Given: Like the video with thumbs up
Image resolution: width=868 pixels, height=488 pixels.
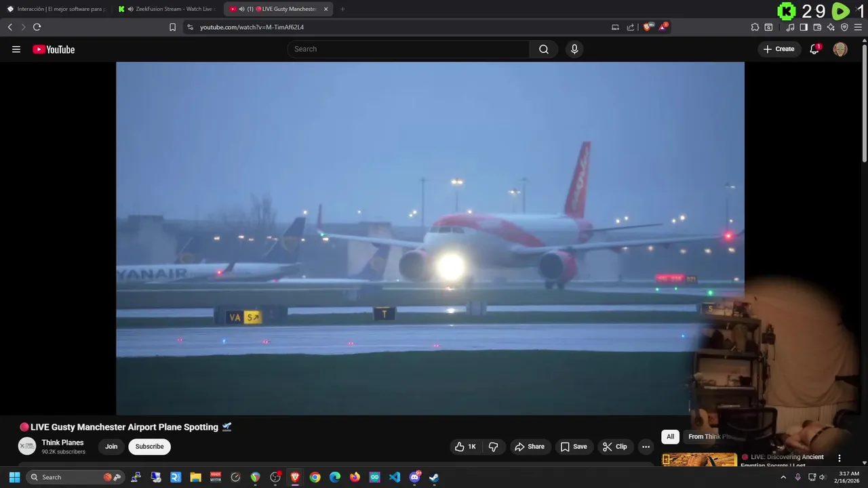Looking at the screenshot, I should 465,447.
